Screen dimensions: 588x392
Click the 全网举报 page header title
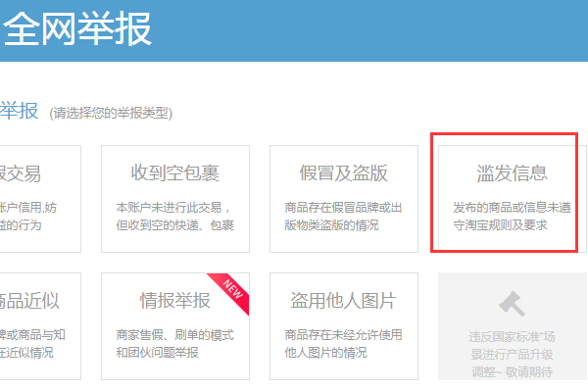[x=77, y=28]
